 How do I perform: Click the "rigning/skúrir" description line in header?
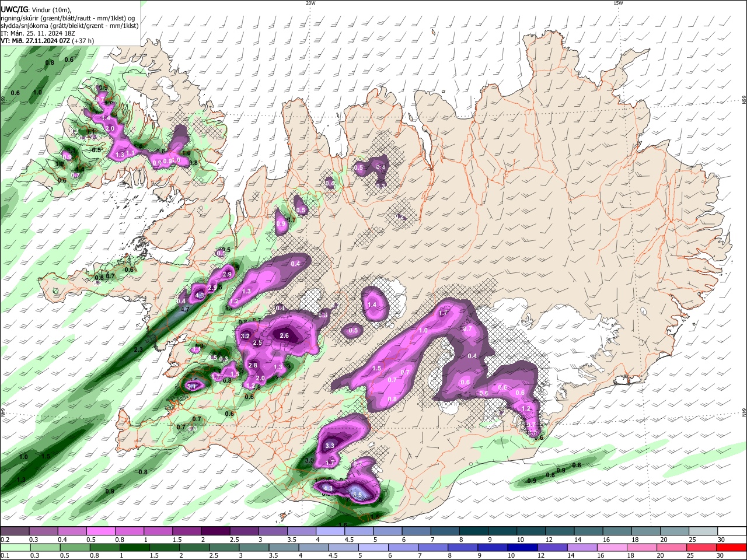(67, 18)
